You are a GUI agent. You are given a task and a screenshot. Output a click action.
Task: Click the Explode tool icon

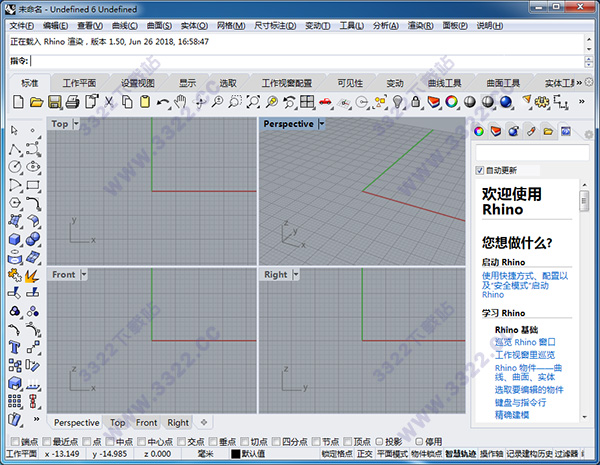tap(31, 274)
